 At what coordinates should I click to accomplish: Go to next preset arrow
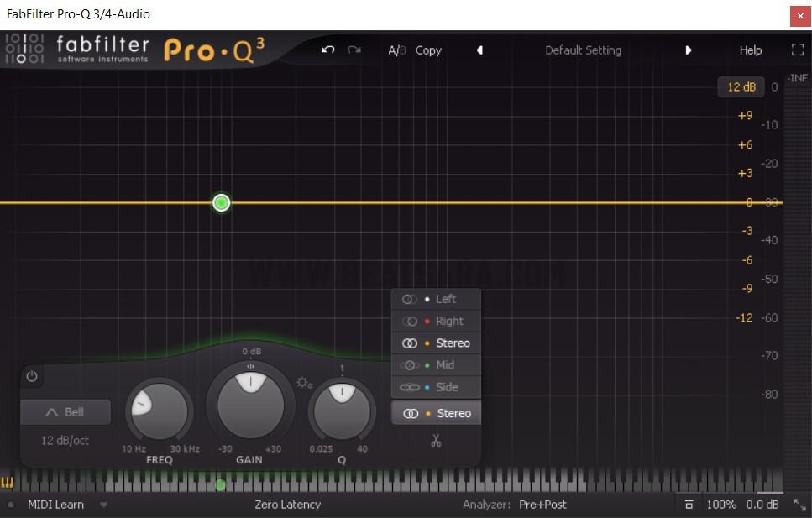(x=688, y=50)
